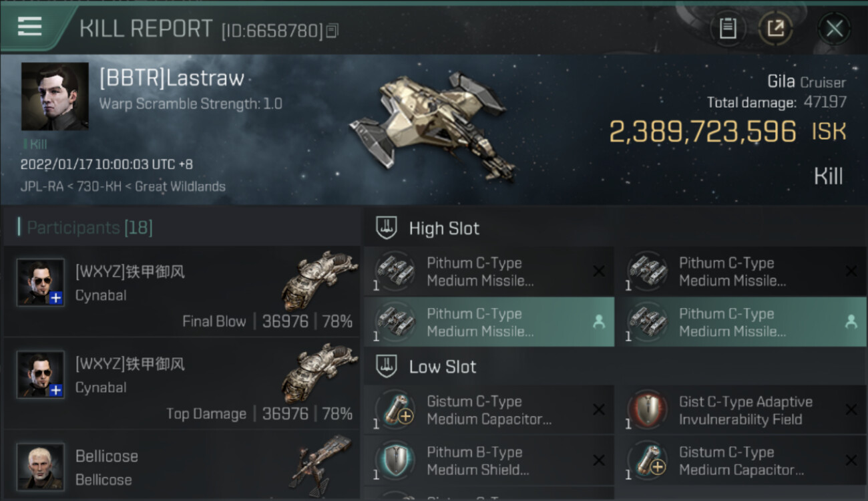Click the share export icon
This screenshot has height=501, width=868.
click(776, 29)
